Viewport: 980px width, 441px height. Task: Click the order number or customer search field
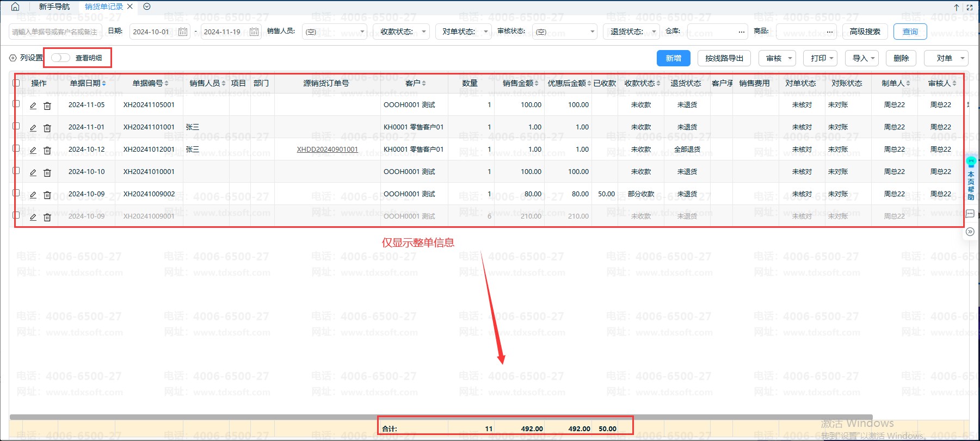point(55,32)
